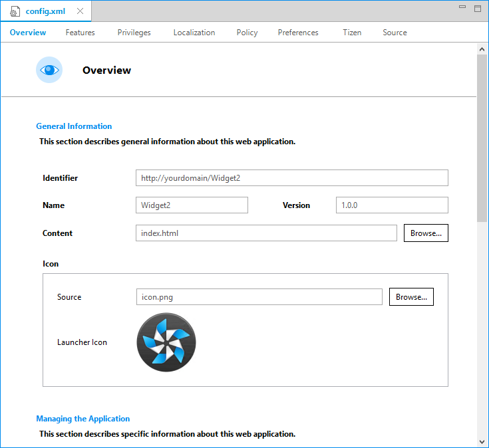Click the config.xml file icon

point(15,12)
